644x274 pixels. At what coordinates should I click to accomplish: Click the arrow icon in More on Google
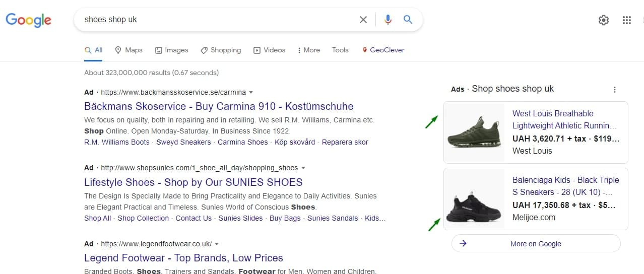[463, 243]
